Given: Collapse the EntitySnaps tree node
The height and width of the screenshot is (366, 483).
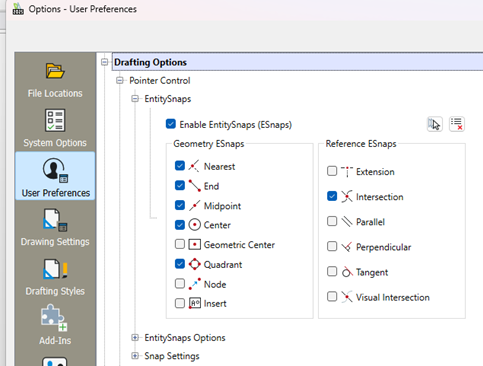Looking at the screenshot, I should (x=135, y=99).
